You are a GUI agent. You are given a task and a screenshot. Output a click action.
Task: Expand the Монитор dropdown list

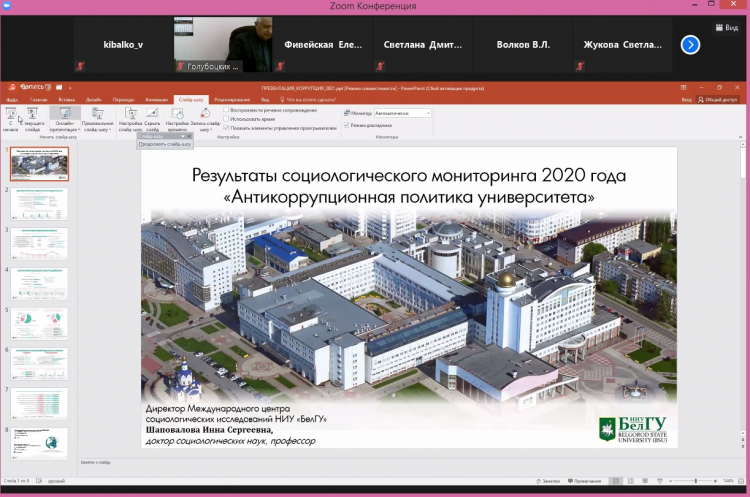pos(429,113)
